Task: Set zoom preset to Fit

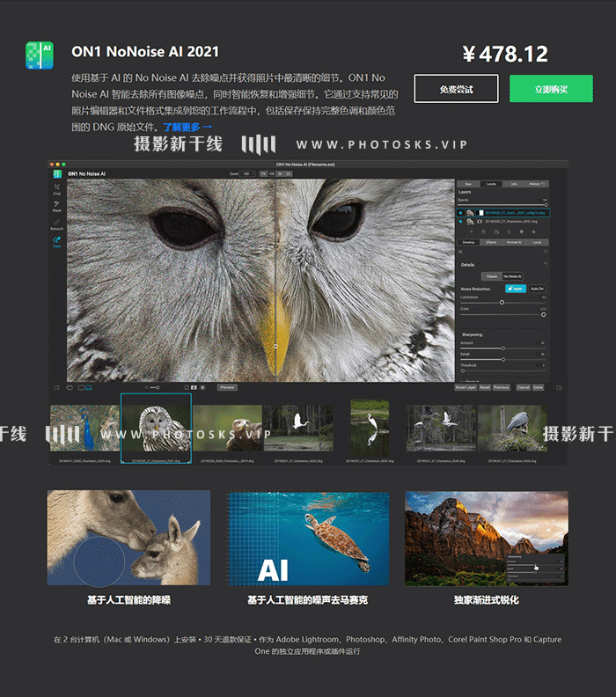Action: (263, 173)
